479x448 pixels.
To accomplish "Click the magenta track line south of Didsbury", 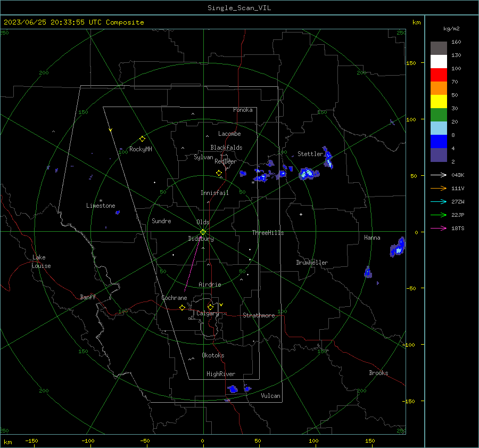I will coord(193,265).
